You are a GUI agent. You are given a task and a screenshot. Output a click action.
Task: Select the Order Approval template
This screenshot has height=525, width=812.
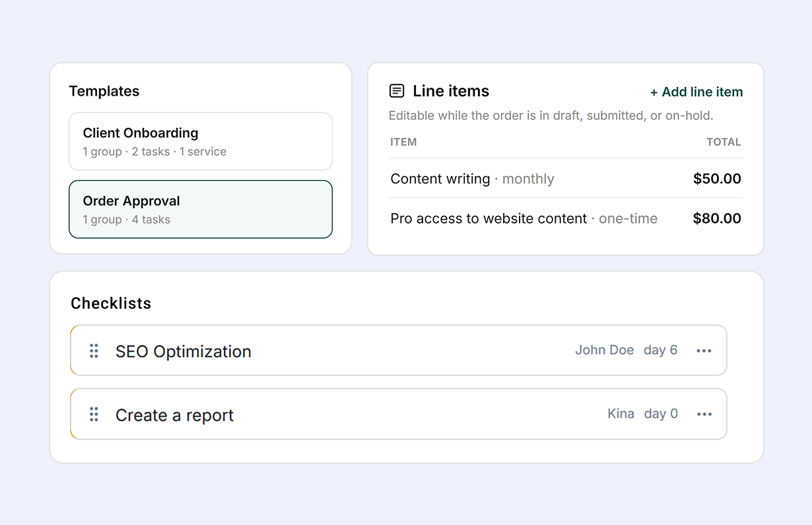(201, 209)
